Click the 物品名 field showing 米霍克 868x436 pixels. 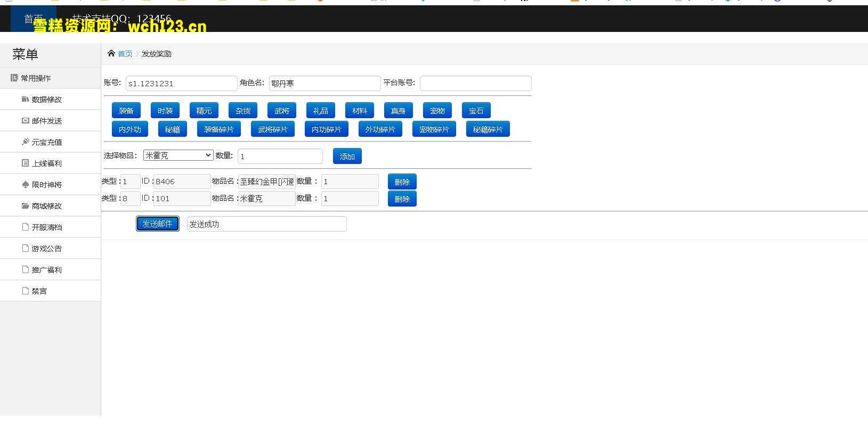pyautogui.click(x=267, y=199)
